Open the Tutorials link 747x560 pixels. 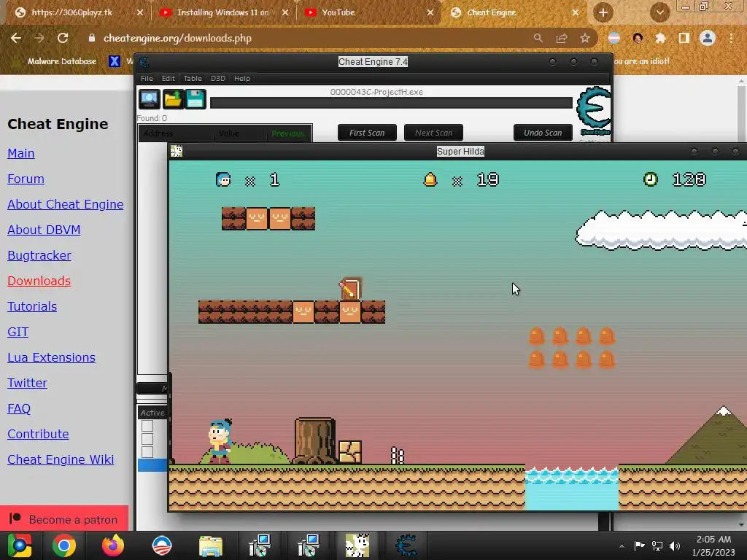(32, 307)
